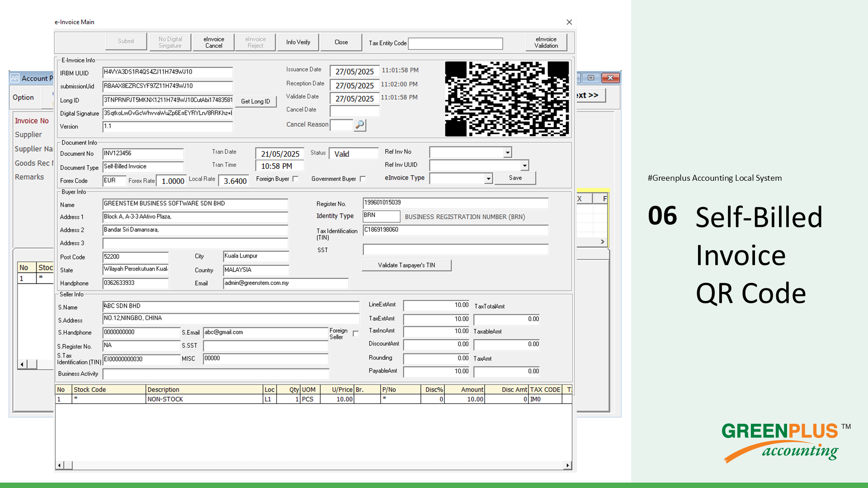Click the eInvoice Reject button
Image resolution: width=868 pixels, height=488 pixels.
coord(255,42)
